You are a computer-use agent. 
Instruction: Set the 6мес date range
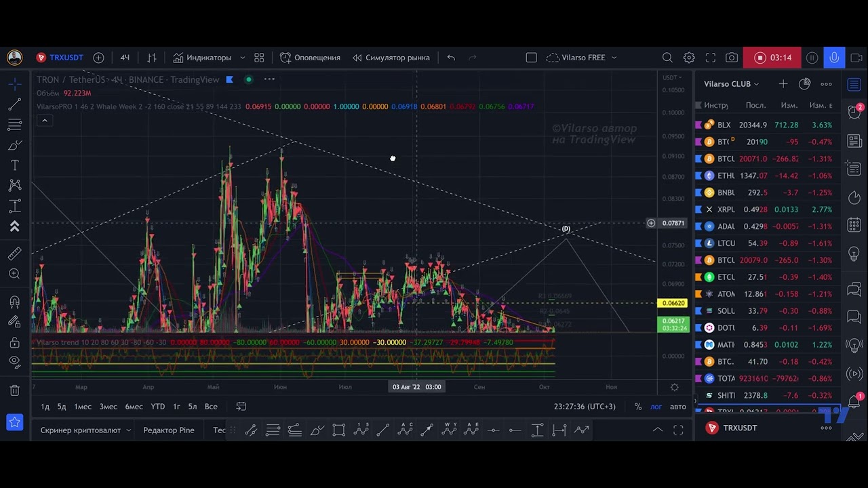134,407
